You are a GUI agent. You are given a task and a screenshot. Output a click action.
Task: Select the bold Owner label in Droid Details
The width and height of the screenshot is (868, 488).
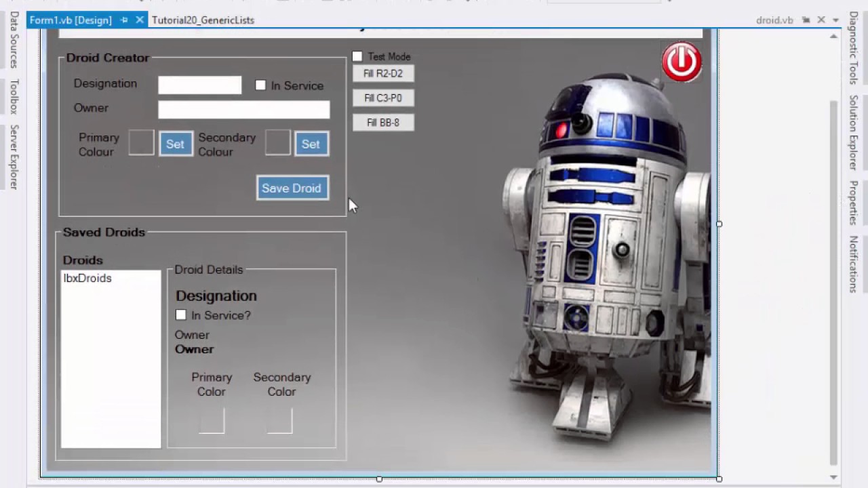tap(194, 349)
